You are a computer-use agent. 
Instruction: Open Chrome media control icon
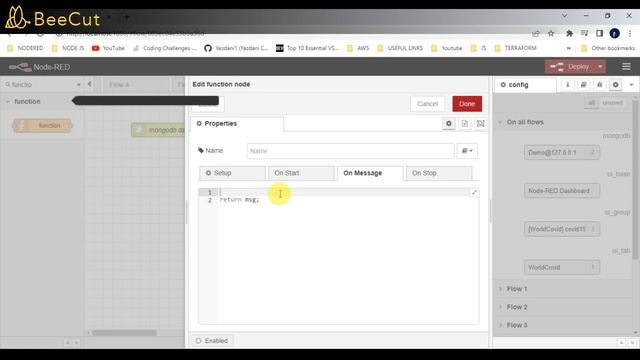584,33
